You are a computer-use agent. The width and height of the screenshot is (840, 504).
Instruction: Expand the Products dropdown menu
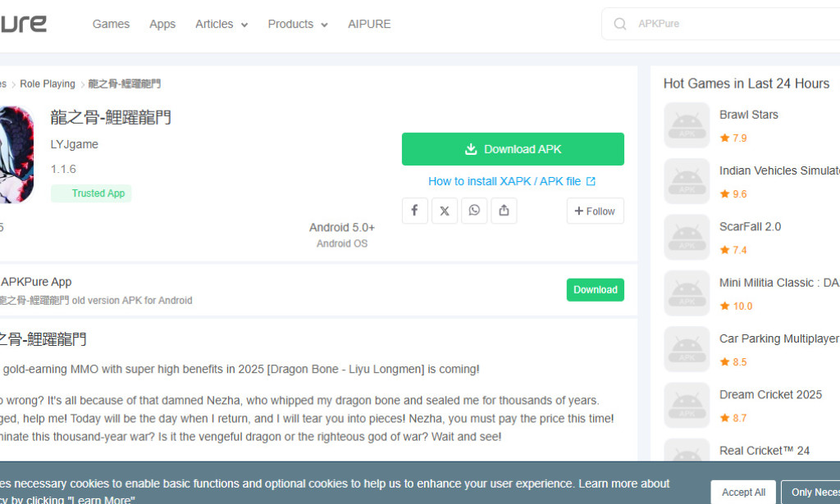(298, 24)
